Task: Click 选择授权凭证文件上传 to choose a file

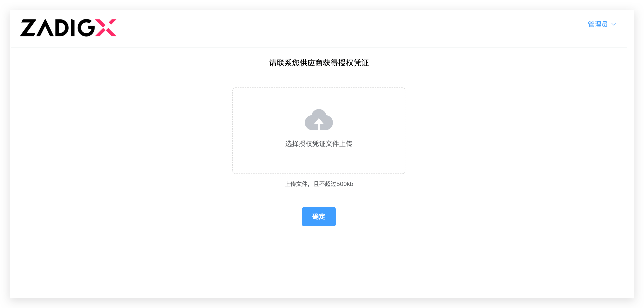Action: pyautogui.click(x=318, y=143)
